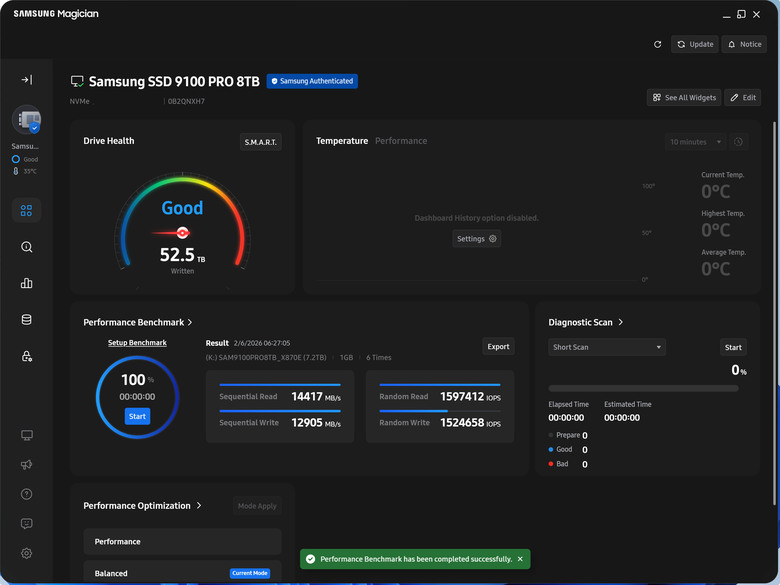Click the refresh icon near Update
The image size is (780, 585).
coord(657,44)
